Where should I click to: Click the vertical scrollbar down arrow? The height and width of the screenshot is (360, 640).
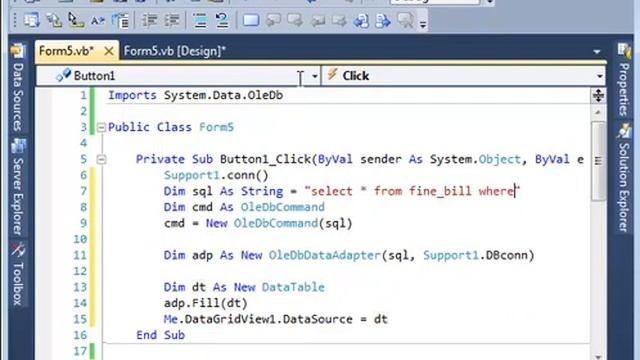pos(598,356)
